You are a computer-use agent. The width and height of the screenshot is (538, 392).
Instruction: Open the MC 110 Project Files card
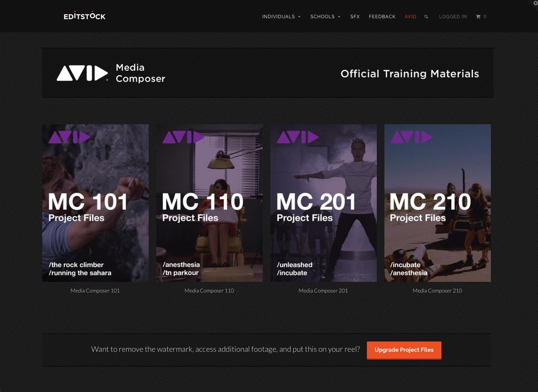[x=209, y=203]
